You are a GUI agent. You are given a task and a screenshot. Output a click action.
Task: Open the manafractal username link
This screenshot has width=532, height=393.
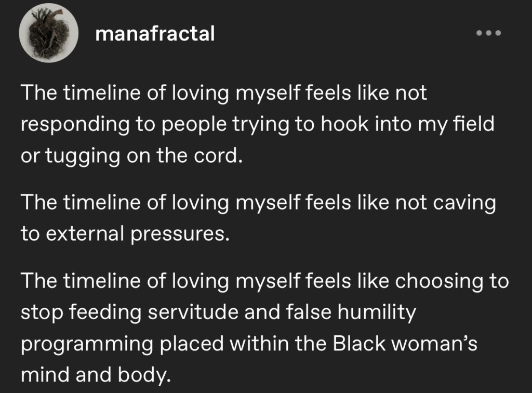155,34
